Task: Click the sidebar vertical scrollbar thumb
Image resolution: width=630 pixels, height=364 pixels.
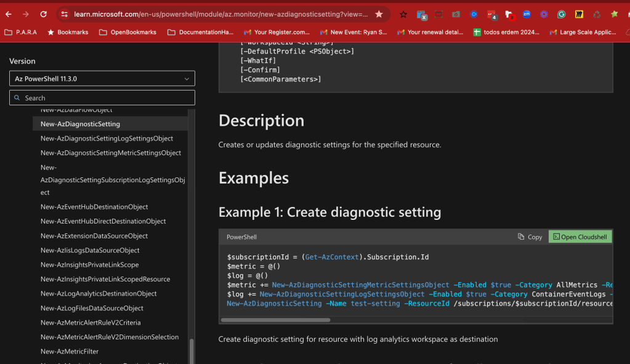Action: [x=192, y=351]
